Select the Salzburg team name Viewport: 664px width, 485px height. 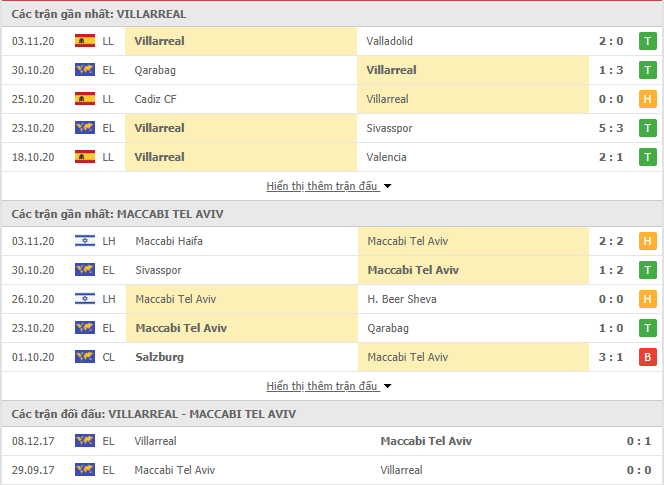click(160, 357)
